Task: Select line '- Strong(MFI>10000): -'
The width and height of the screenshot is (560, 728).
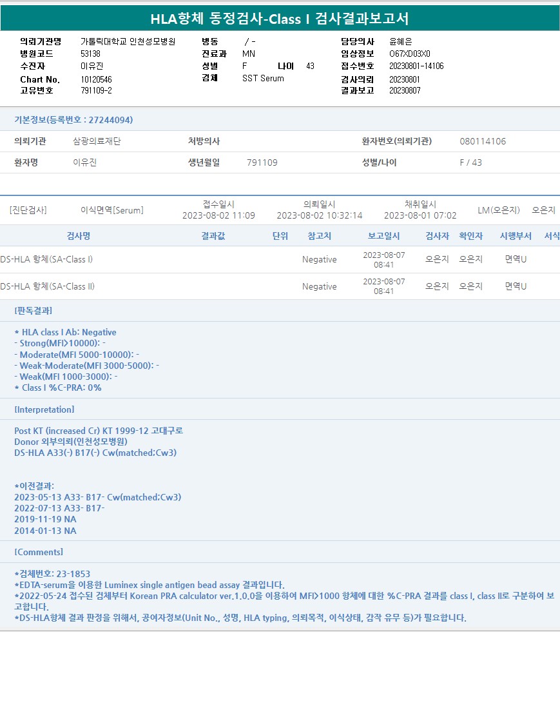Action: point(60,343)
